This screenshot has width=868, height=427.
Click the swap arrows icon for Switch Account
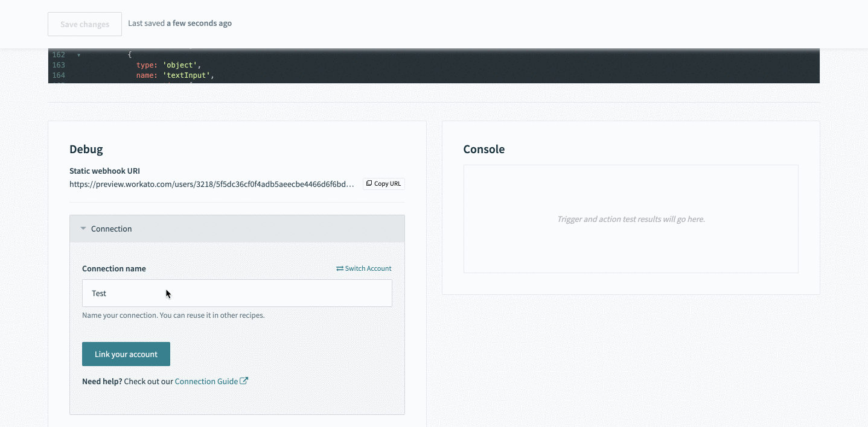pos(340,268)
